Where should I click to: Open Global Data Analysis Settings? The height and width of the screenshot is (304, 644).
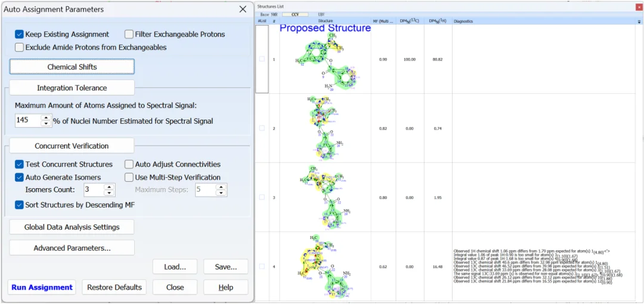[x=72, y=227]
